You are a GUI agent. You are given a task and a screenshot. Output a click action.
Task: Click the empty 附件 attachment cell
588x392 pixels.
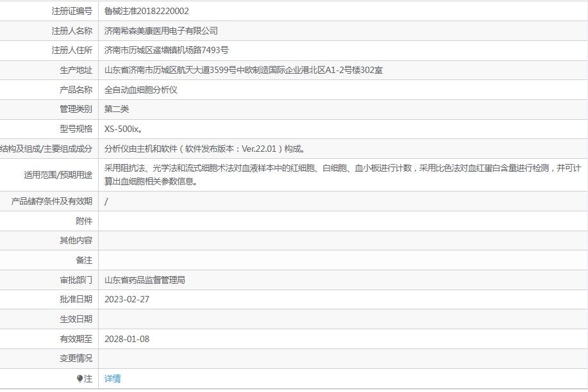pyautogui.click(x=342, y=221)
